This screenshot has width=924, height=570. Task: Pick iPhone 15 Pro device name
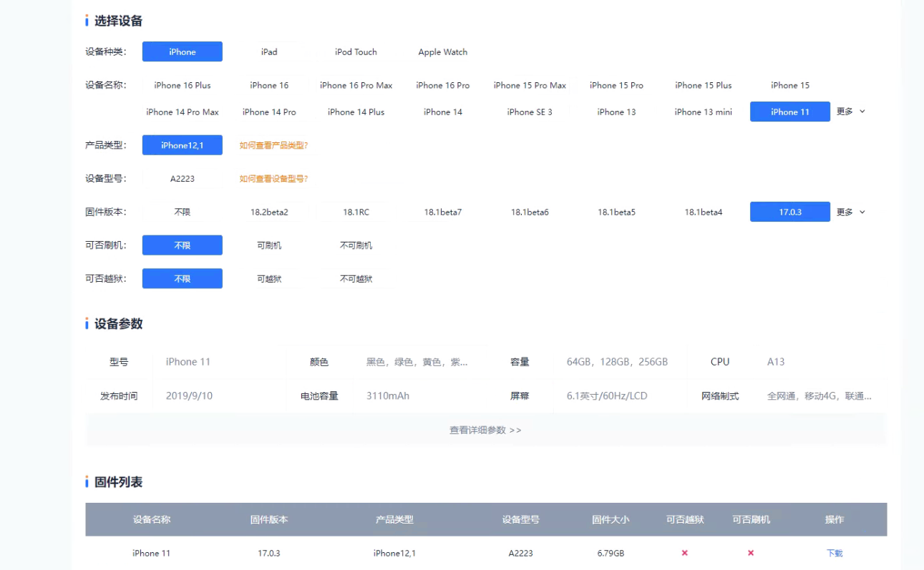click(x=616, y=85)
